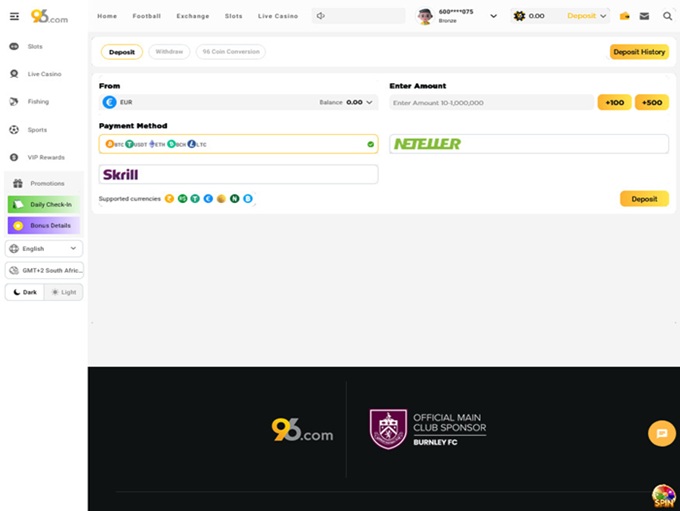This screenshot has width=680, height=511.
Task: Click the first orange supported currency icon
Action: point(169,199)
